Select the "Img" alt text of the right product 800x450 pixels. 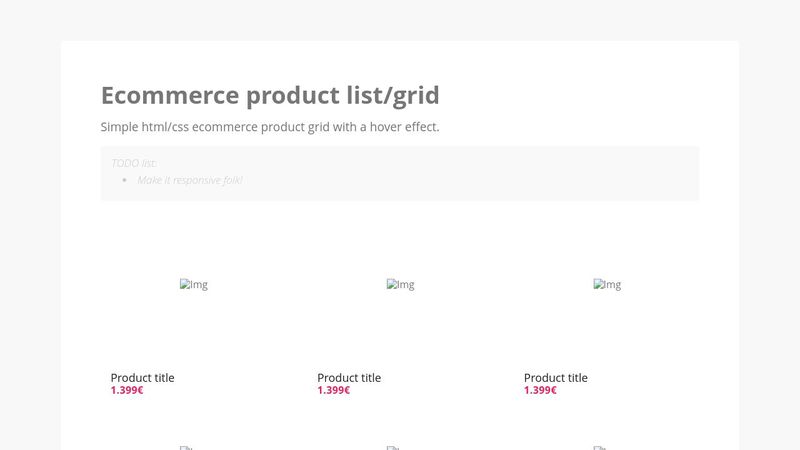pyautogui.click(x=613, y=285)
